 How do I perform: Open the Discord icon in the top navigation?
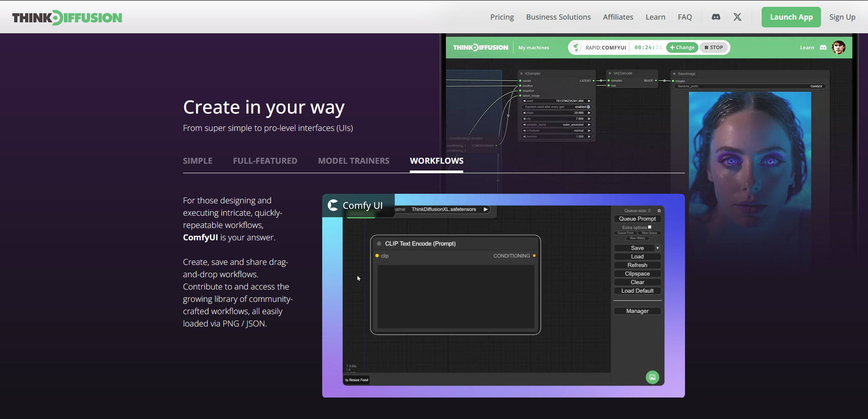pos(716,17)
